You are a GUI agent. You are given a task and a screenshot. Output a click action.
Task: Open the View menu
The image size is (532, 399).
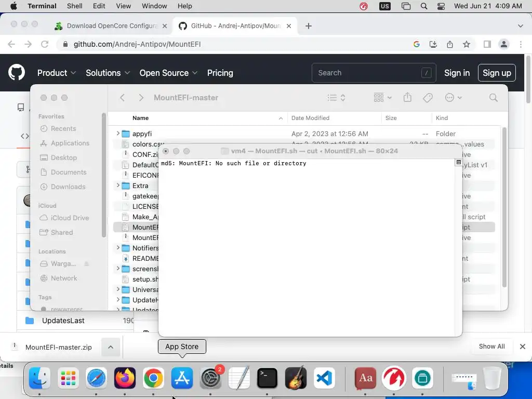pos(124,6)
